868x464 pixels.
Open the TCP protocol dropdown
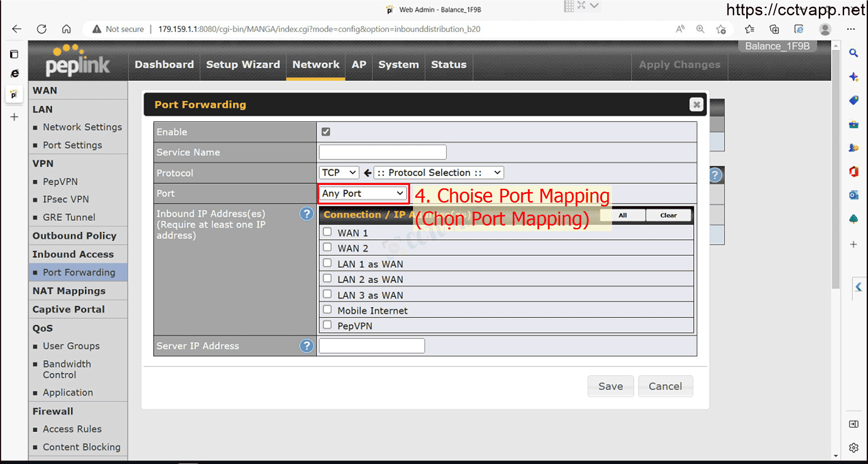coord(339,173)
